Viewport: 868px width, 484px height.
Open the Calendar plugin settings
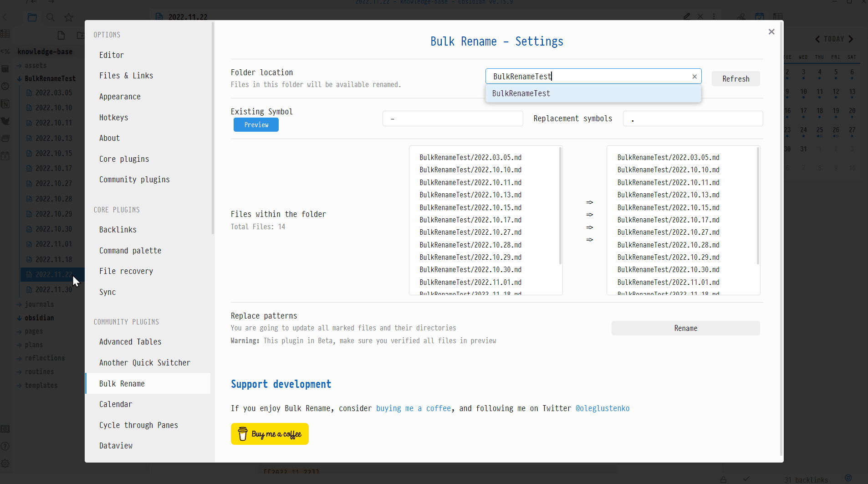[116, 404]
